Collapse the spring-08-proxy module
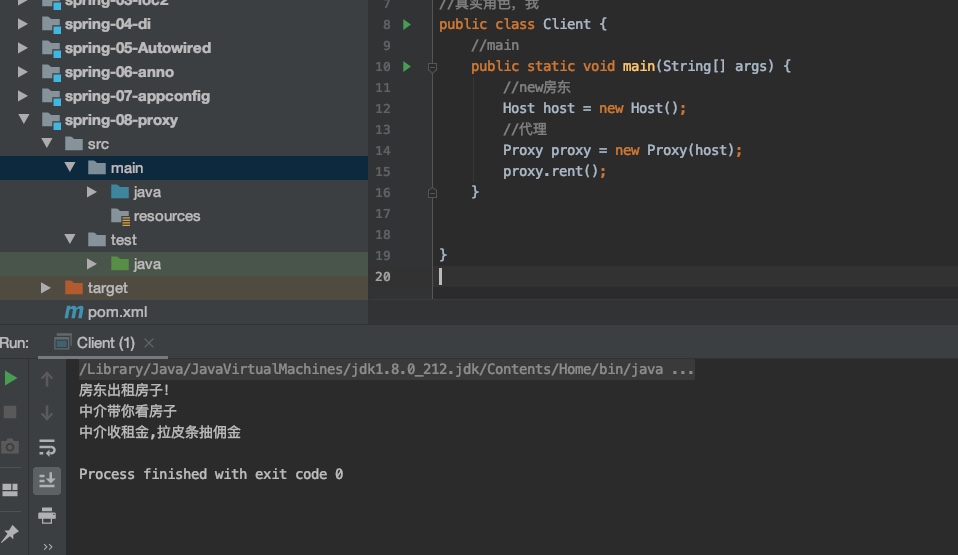This screenshot has width=958, height=555. click(x=23, y=120)
